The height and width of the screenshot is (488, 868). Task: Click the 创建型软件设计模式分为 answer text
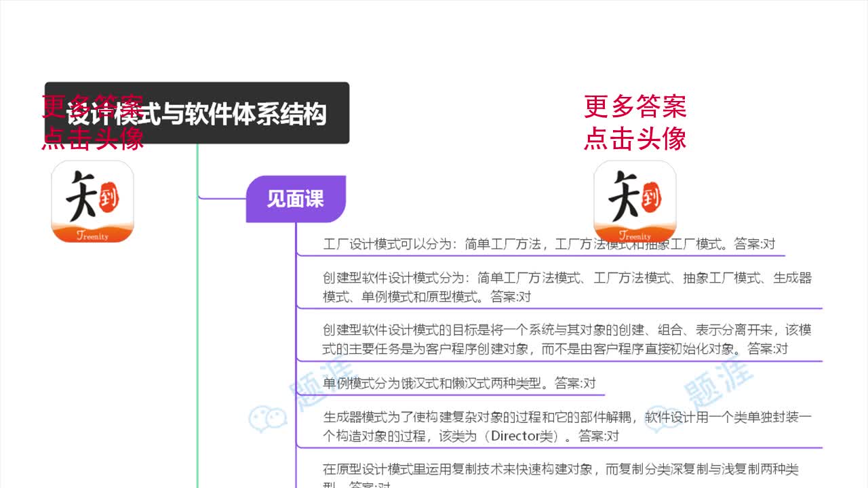point(567,287)
